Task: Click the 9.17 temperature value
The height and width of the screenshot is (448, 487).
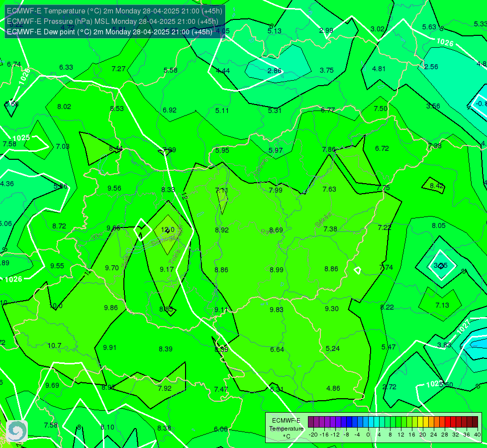Action: pos(167,269)
